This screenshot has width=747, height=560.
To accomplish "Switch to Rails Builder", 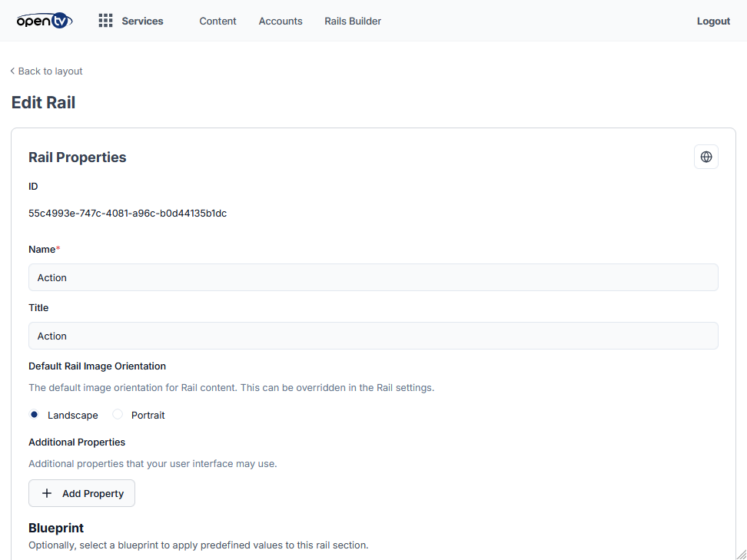I will click(353, 21).
